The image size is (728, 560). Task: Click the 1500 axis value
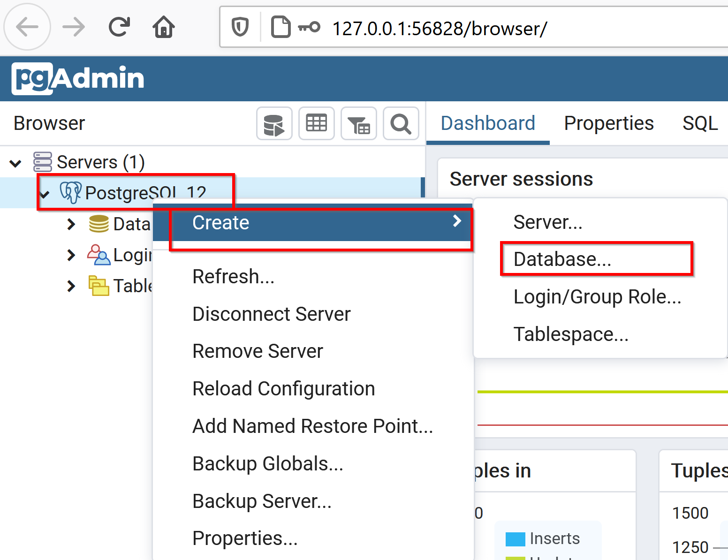click(x=690, y=513)
